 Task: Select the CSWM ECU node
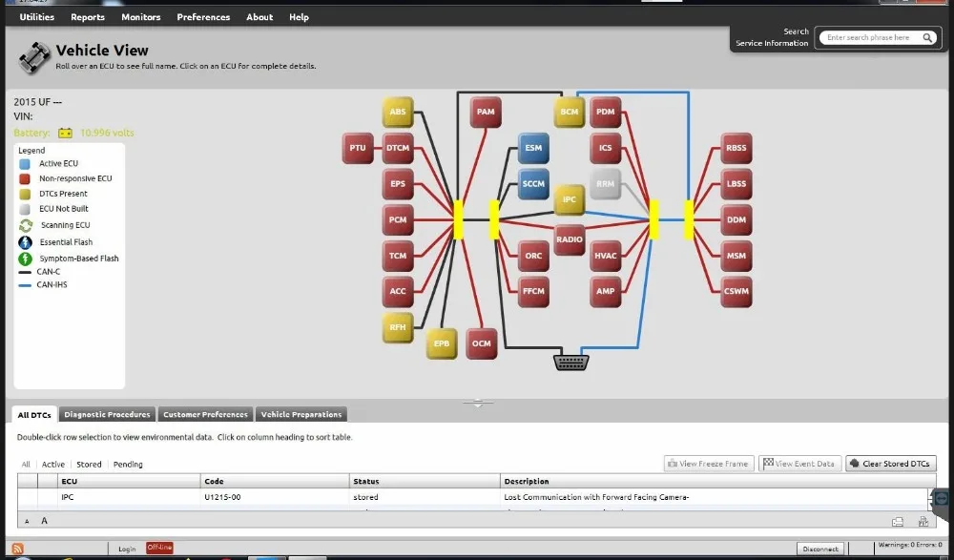(736, 292)
